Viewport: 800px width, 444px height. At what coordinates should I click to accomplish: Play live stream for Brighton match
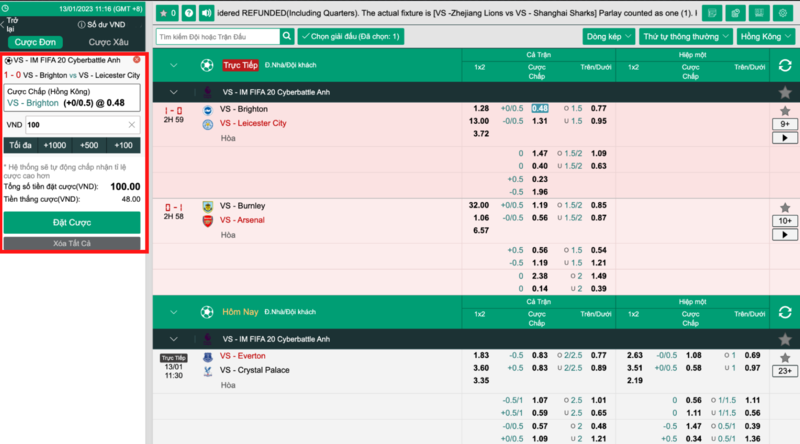pyautogui.click(x=785, y=138)
